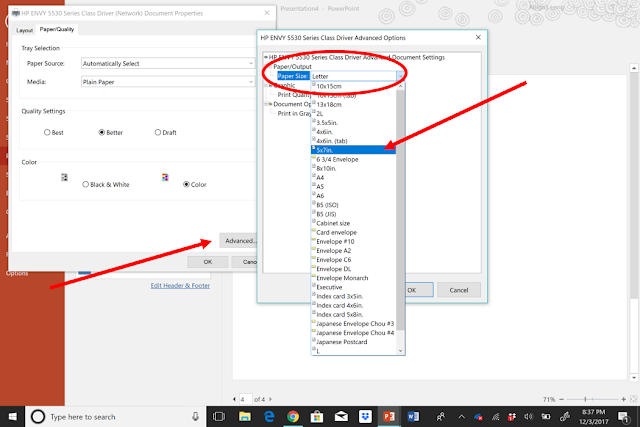Open the Action Center notifications icon

click(x=623, y=417)
